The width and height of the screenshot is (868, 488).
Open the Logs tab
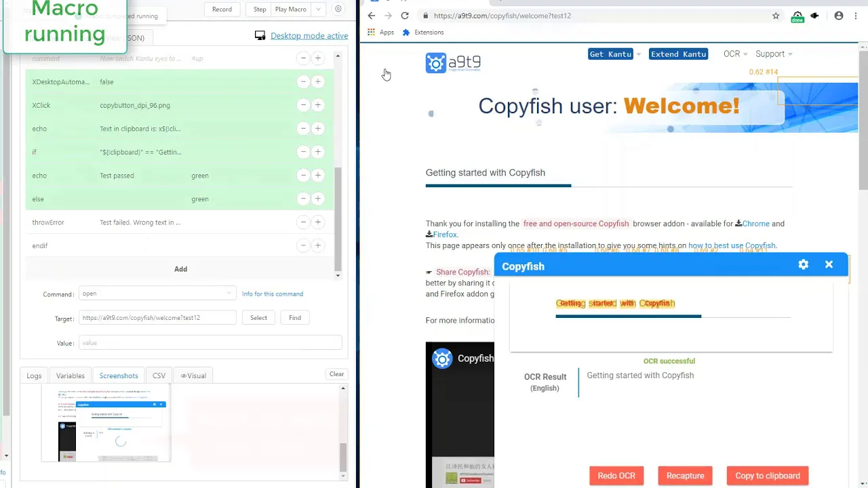[34, 375]
